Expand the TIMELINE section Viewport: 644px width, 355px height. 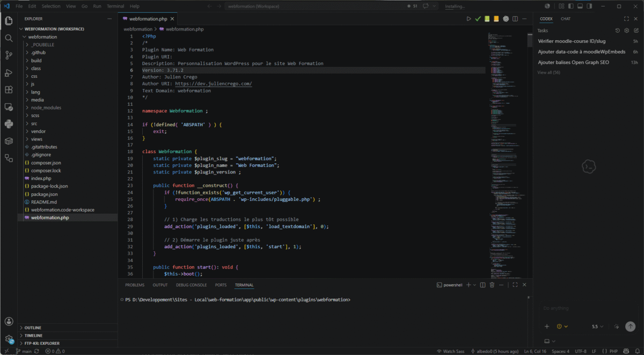point(68,335)
